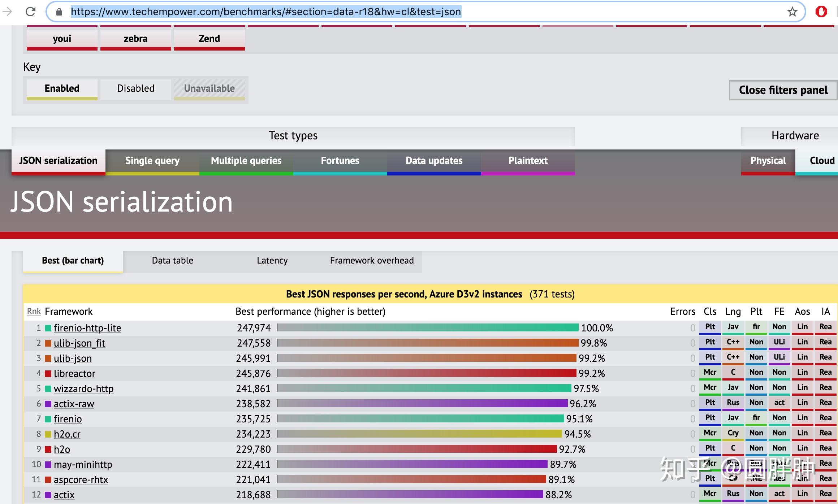Open the red ad-blocker extension icon
The width and height of the screenshot is (838, 504).
[x=821, y=12]
